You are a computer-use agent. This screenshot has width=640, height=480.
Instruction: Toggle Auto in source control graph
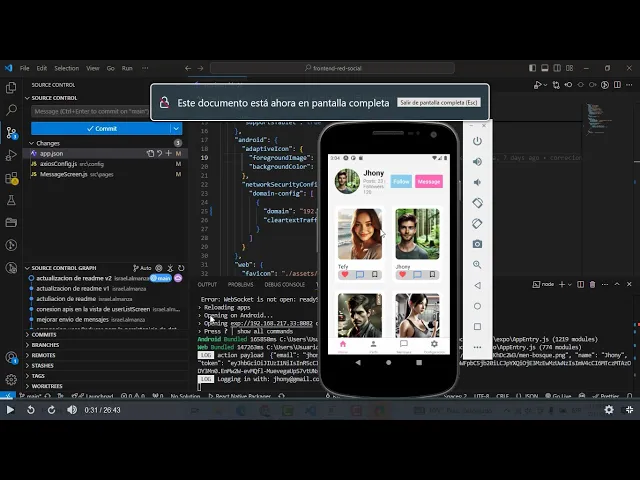click(142, 268)
